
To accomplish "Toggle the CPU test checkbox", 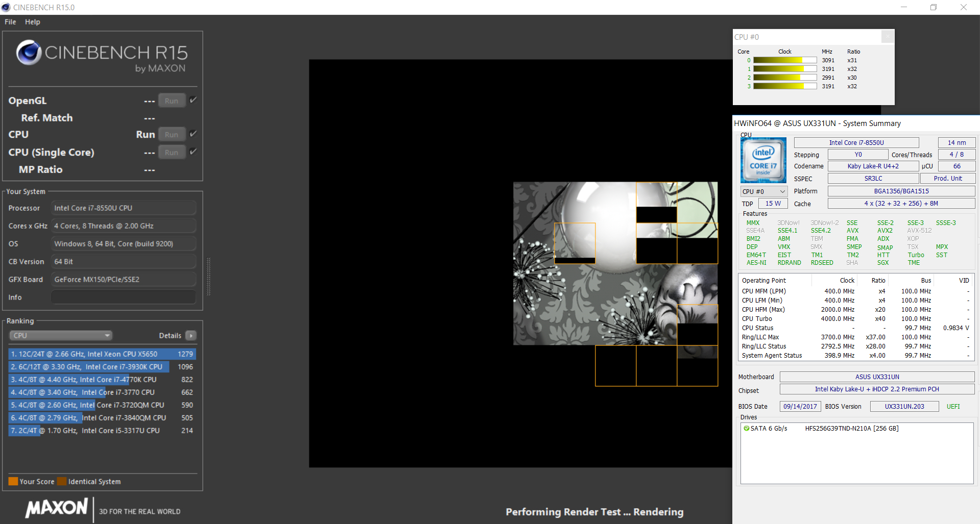I will coord(193,134).
